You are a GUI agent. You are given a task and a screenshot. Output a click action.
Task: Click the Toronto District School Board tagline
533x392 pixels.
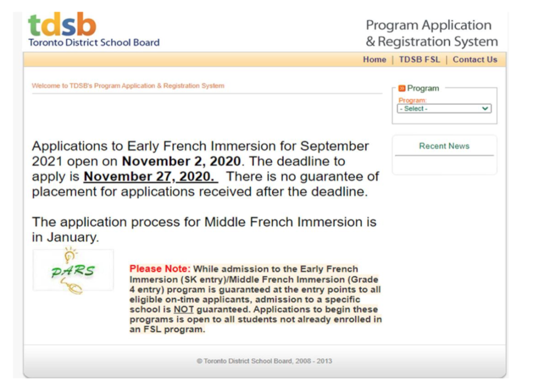click(94, 42)
